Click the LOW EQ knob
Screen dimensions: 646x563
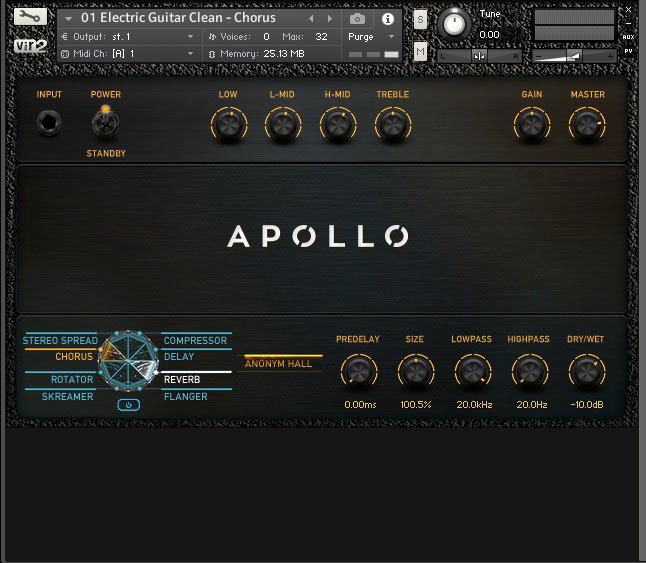[229, 125]
